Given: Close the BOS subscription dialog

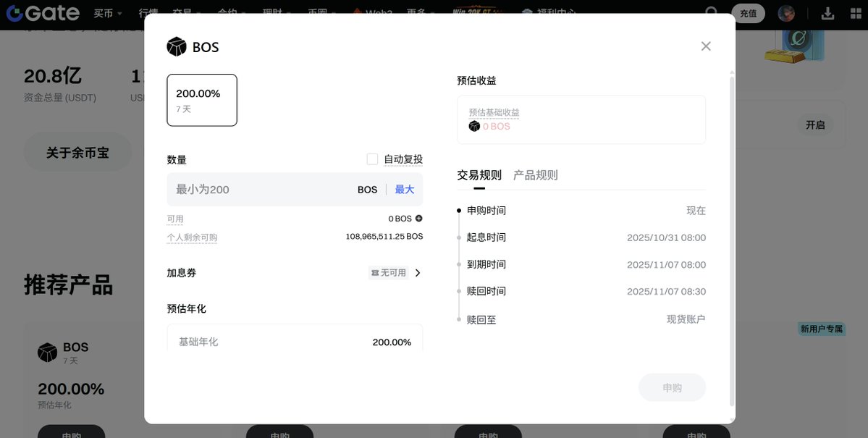Looking at the screenshot, I should pos(705,46).
